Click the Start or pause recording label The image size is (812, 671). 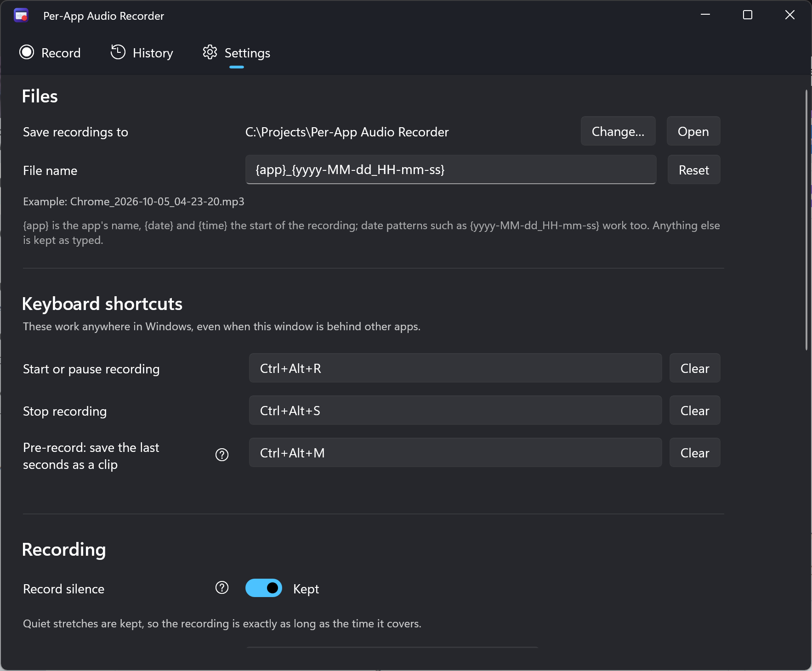pos(91,369)
